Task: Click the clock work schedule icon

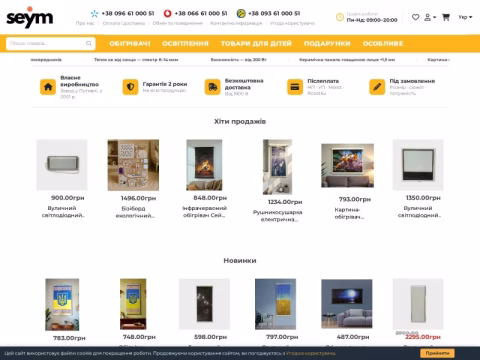Action: click(x=340, y=17)
